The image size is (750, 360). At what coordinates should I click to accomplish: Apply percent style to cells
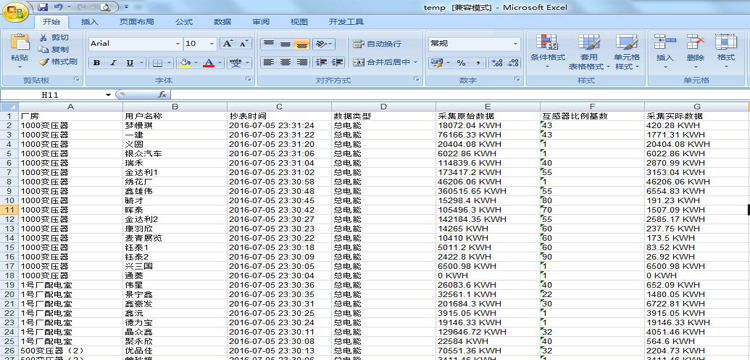click(x=461, y=63)
